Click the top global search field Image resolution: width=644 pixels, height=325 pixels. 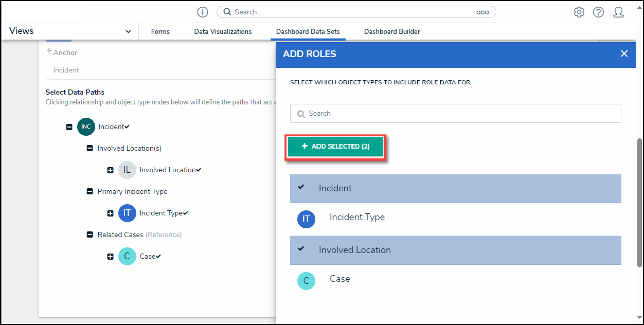click(x=356, y=12)
